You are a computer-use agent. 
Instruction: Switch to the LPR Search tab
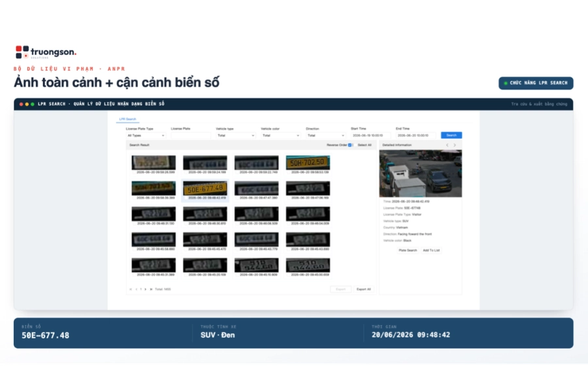click(x=127, y=119)
